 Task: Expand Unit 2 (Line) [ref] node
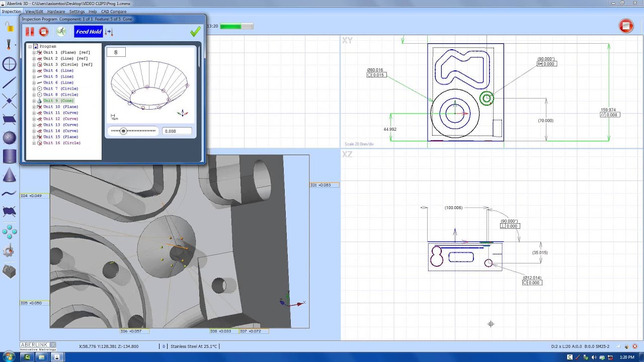34,58
